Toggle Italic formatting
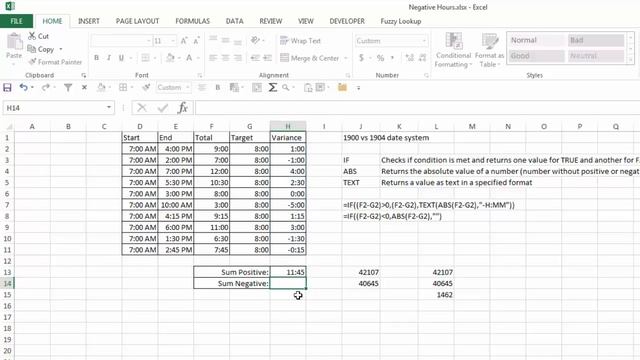The width and height of the screenshot is (640, 360). (109, 58)
